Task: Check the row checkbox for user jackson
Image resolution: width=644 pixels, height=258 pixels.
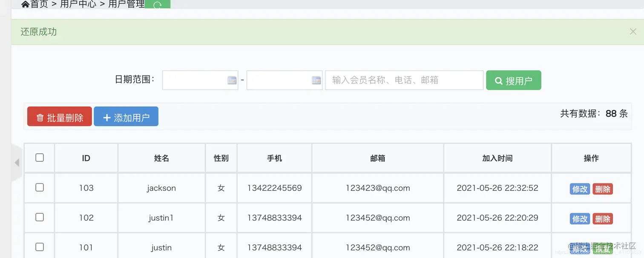Action: (x=39, y=188)
